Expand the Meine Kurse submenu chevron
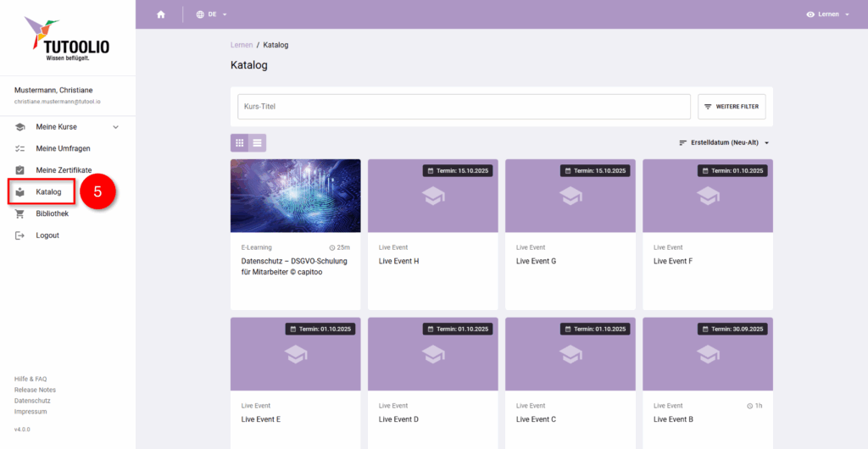 [x=116, y=127]
